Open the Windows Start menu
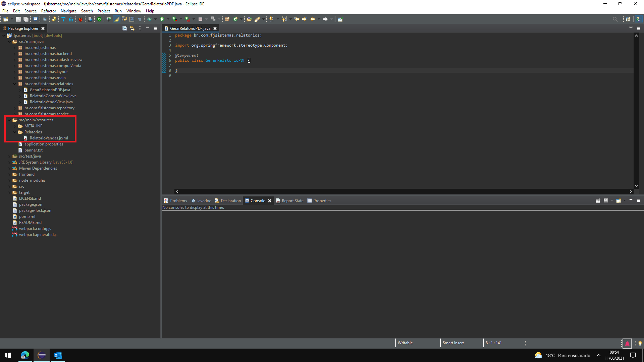The width and height of the screenshot is (644, 362). coord(8,355)
